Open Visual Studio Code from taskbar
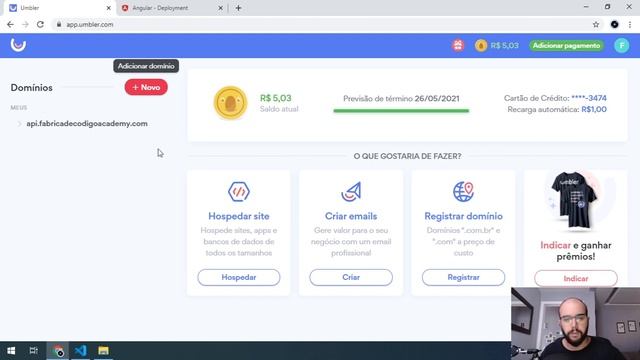640x360 pixels. tap(80, 351)
